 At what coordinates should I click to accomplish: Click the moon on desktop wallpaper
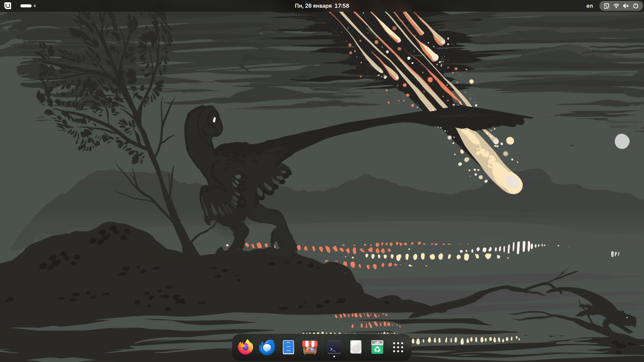pos(622,141)
